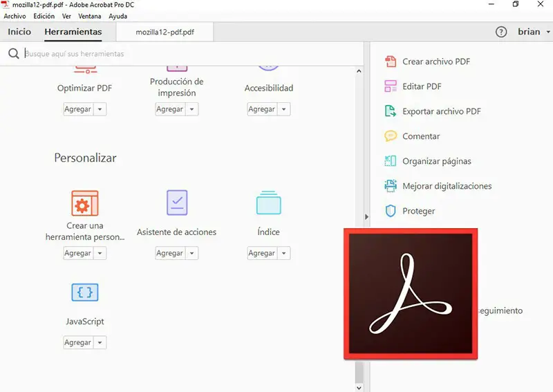Image resolution: width=553 pixels, height=392 pixels.
Task: Add the Optimizar PDF tool with Agregar
Action: point(78,109)
